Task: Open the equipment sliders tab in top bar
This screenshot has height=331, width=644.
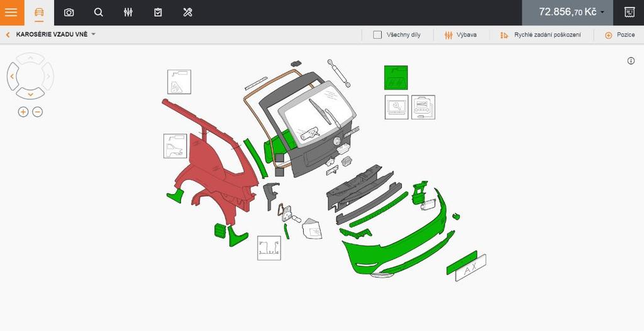Action: click(x=128, y=13)
